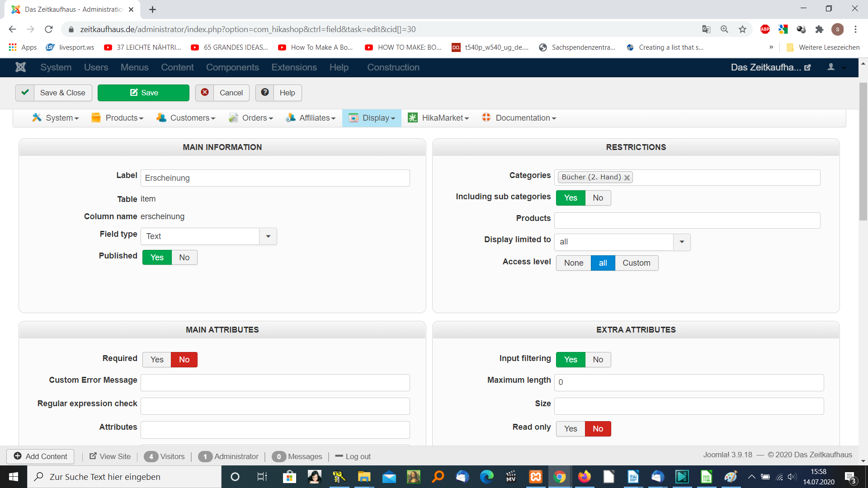Click the browser reload page icon
868x488 pixels.
coord(48,29)
